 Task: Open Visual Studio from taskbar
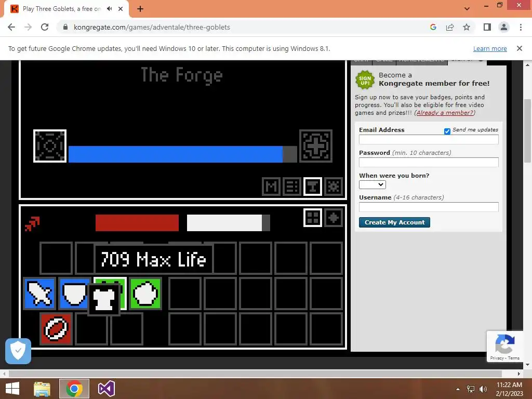[x=106, y=389]
